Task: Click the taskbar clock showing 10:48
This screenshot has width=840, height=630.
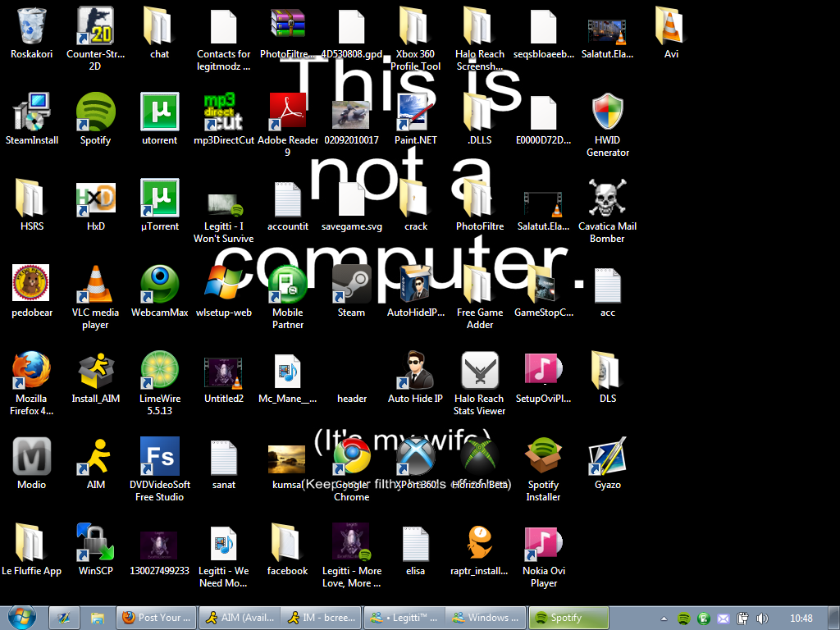Action: (x=801, y=618)
